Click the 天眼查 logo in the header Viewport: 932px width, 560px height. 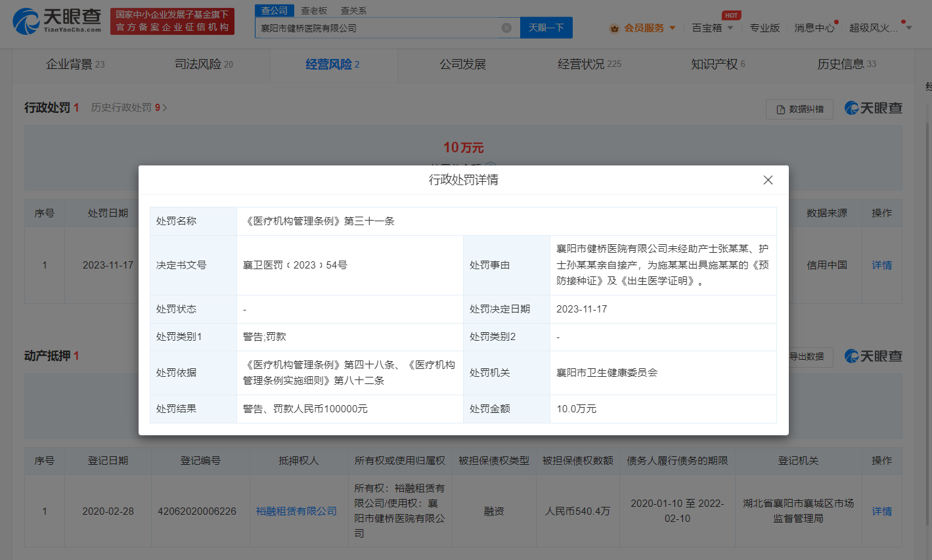pos(57,21)
